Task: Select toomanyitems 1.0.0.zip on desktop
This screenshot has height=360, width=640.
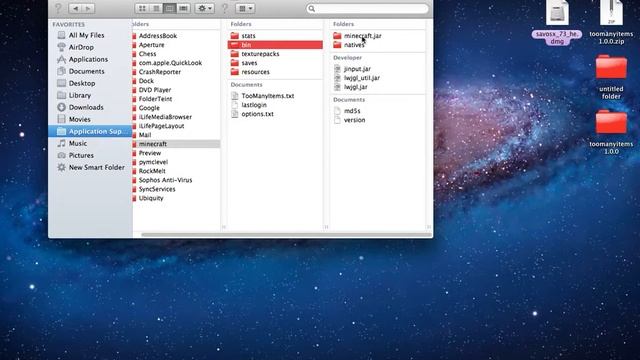Action: [x=611, y=22]
